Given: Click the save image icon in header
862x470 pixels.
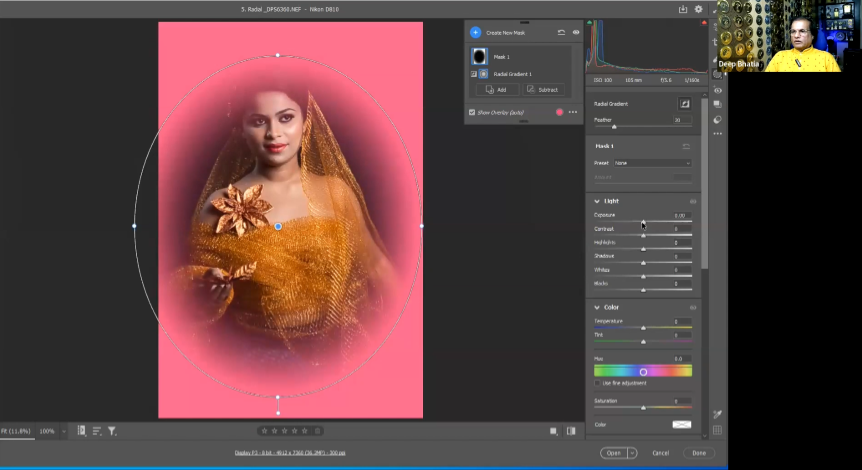Looking at the screenshot, I should tap(683, 9).
